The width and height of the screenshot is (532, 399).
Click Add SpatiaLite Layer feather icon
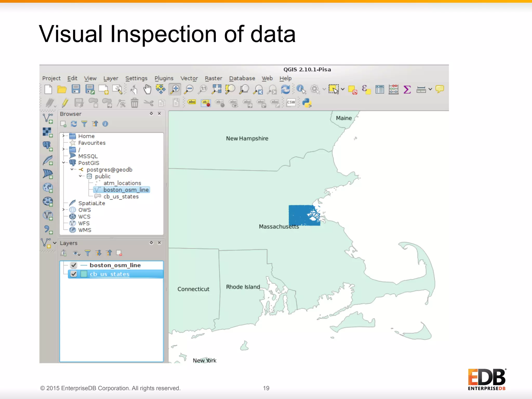click(x=48, y=160)
